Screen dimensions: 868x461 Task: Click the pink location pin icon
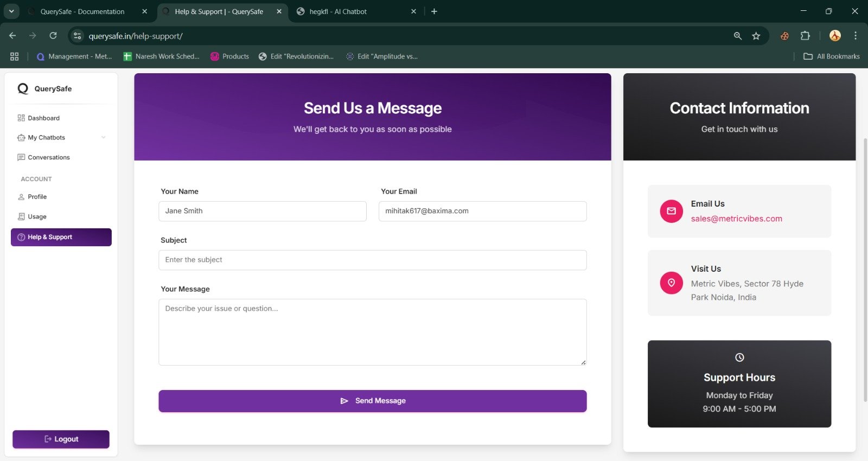(x=671, y=283)
